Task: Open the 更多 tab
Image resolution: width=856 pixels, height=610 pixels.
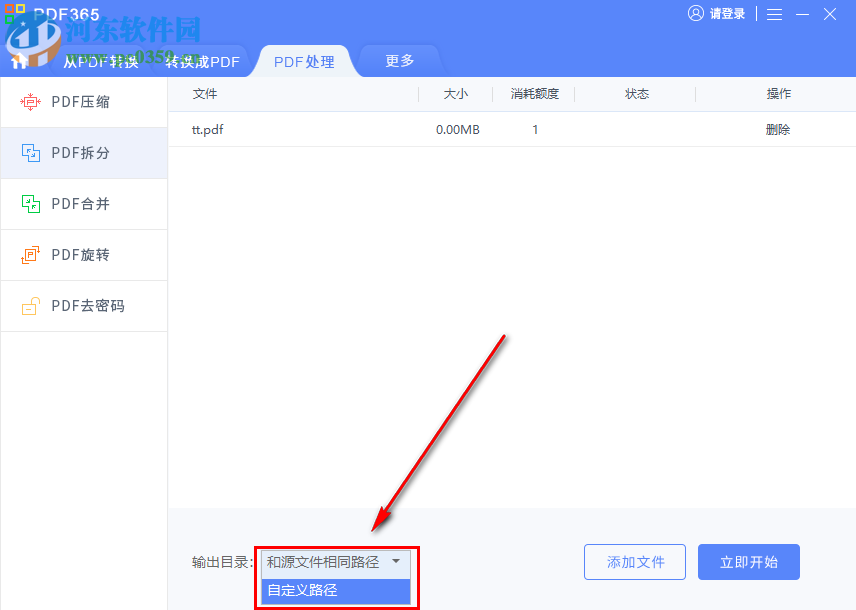Action: click(399, 60)
